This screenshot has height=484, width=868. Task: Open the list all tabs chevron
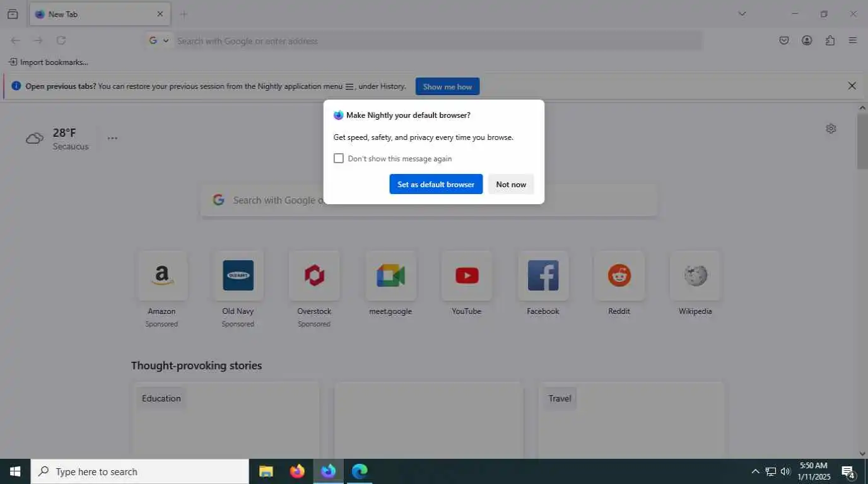tap(742, 14)
